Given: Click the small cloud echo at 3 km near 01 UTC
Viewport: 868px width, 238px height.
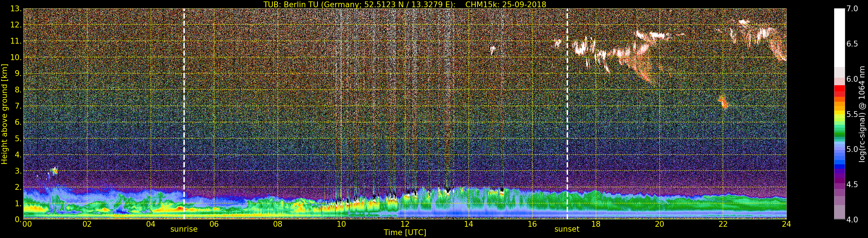Looking at the screenshot, I should (x=54, y=171).
